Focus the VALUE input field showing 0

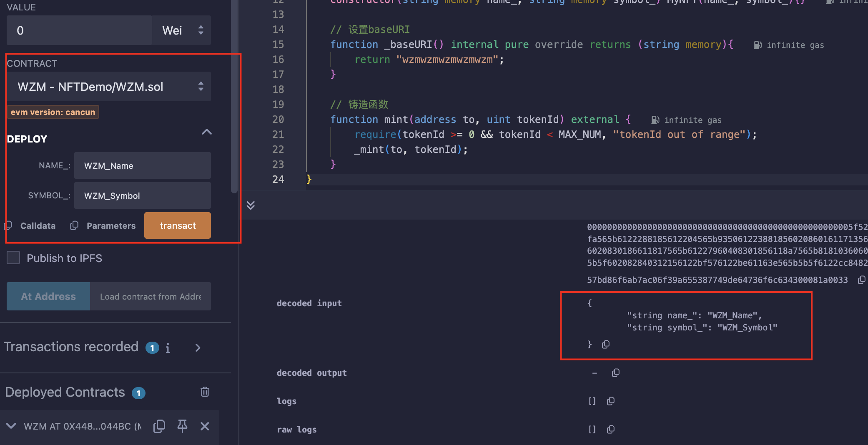tap(79, 30)
